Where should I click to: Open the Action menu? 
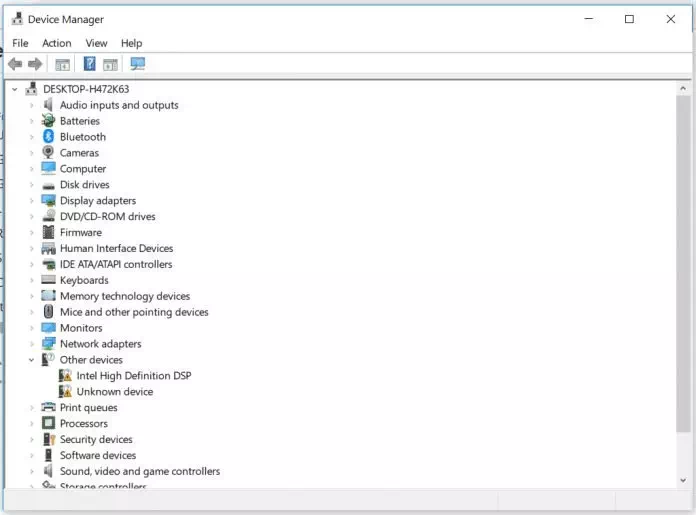point(57,43)
